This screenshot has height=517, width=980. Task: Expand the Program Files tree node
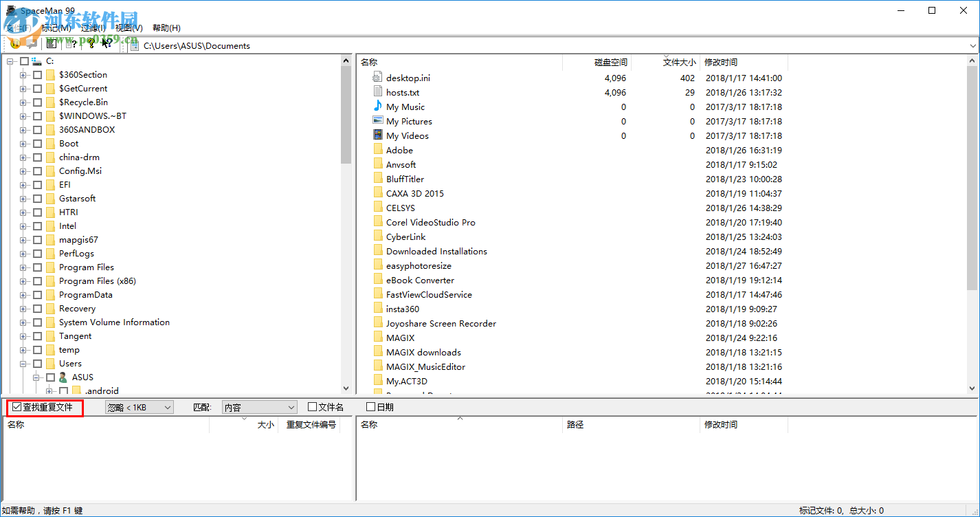pyautogui.click(x=23, y=267)
